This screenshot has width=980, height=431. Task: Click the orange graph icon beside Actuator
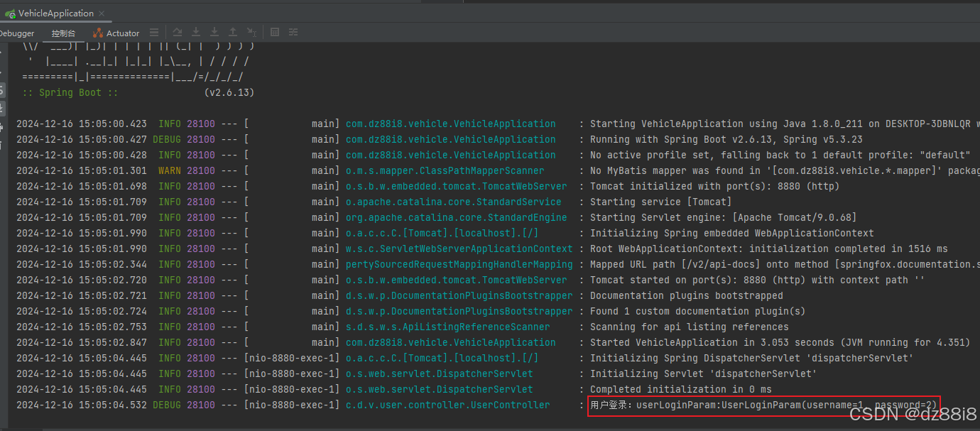(98, 32)
